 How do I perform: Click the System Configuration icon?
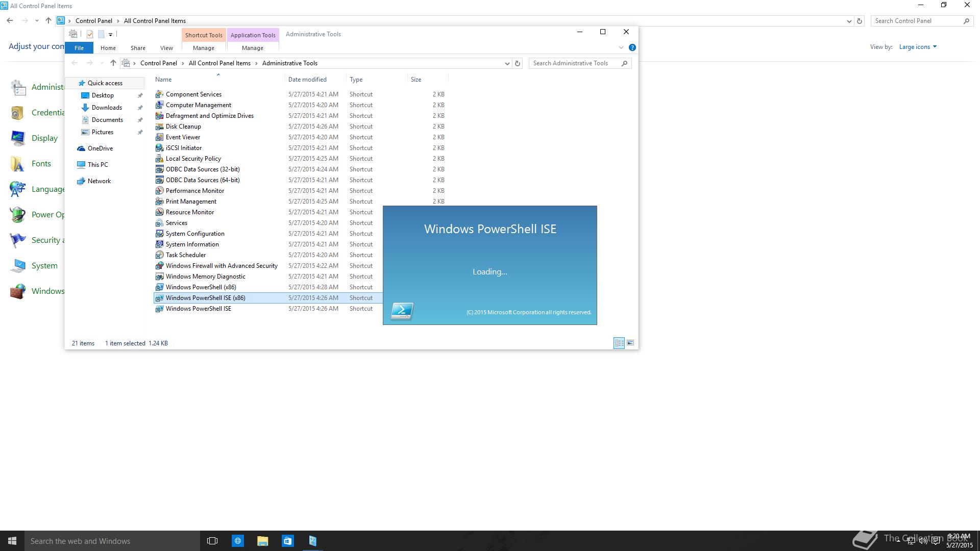(x=159, y=234)
